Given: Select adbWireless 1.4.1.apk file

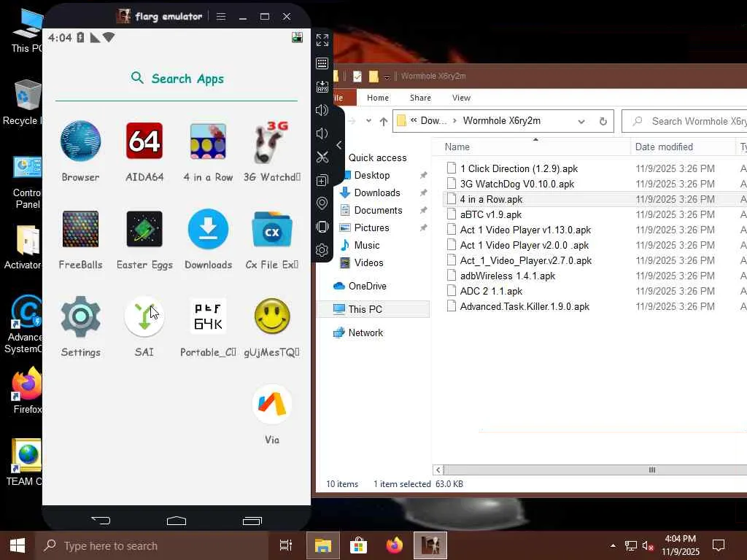Looking at the screenshot, I should [x=508, y=276].
